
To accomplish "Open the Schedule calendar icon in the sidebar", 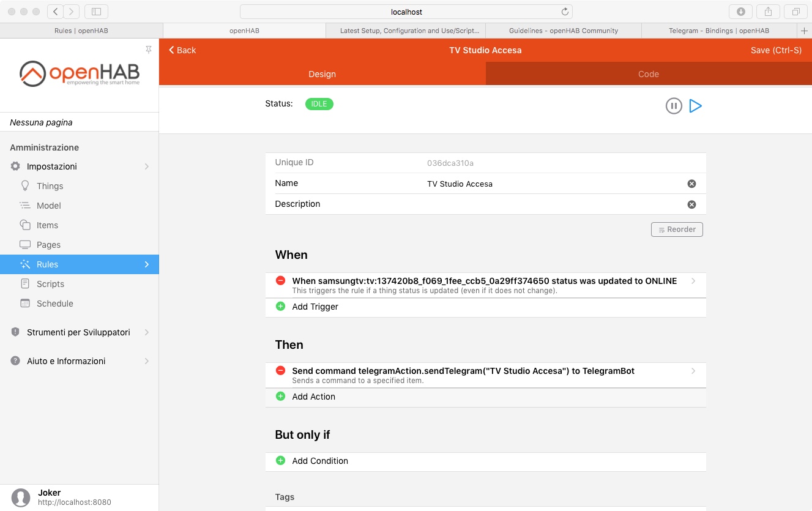I will pyautogui.click(x=25, y=304).
